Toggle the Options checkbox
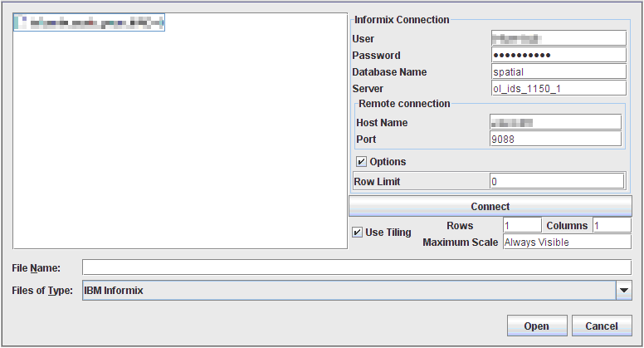Image resolution: width=644 pixels, height=348 pixels. pyautogui.click(x=362, y=161)
